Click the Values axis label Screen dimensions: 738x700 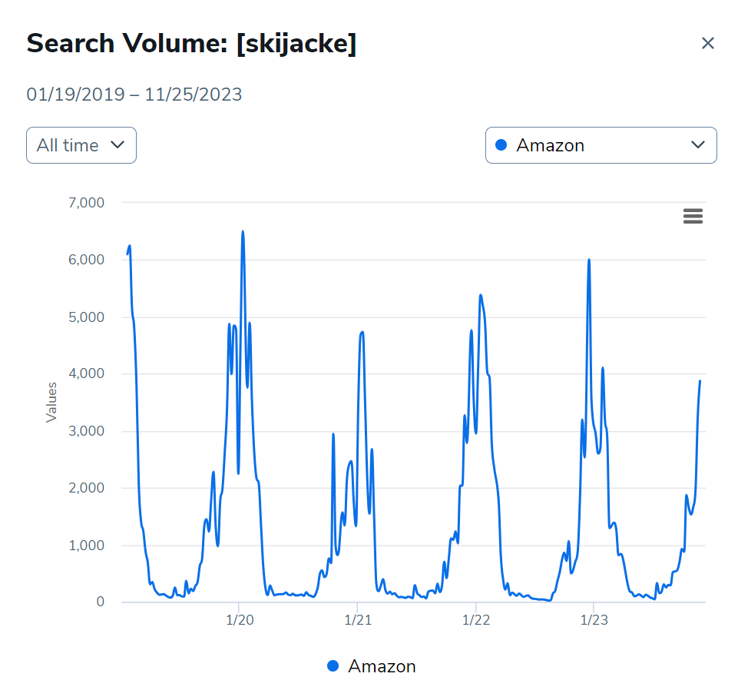pos(51,403)
